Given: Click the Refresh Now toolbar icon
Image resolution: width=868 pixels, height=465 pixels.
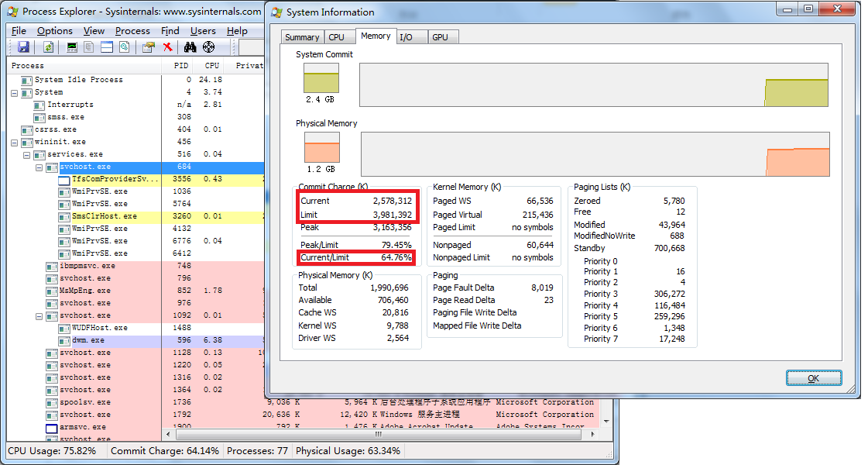Looking at the screenshot, I should [x=48, y=47].
